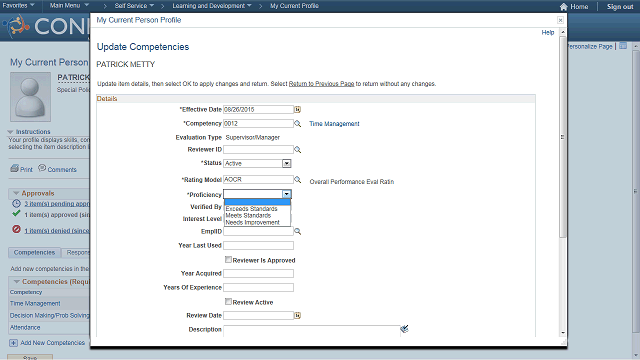Open the Favorites menu

pyautogui.click(x=18, y=5)
